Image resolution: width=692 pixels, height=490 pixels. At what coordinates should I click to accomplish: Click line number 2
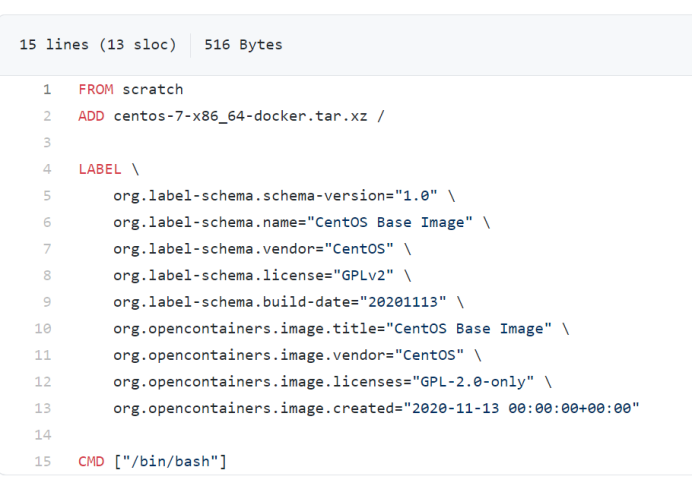point(47,116)
